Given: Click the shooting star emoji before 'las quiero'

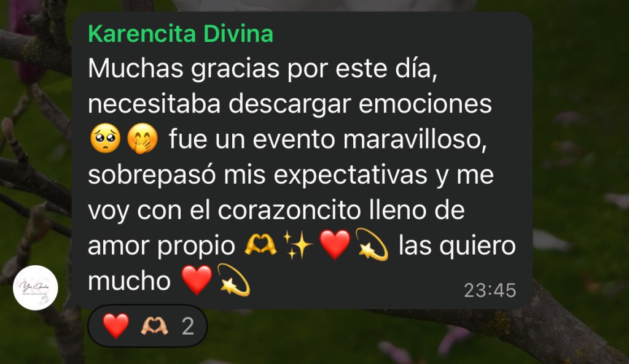Looking at the screenshot, I should click(372, 244).
